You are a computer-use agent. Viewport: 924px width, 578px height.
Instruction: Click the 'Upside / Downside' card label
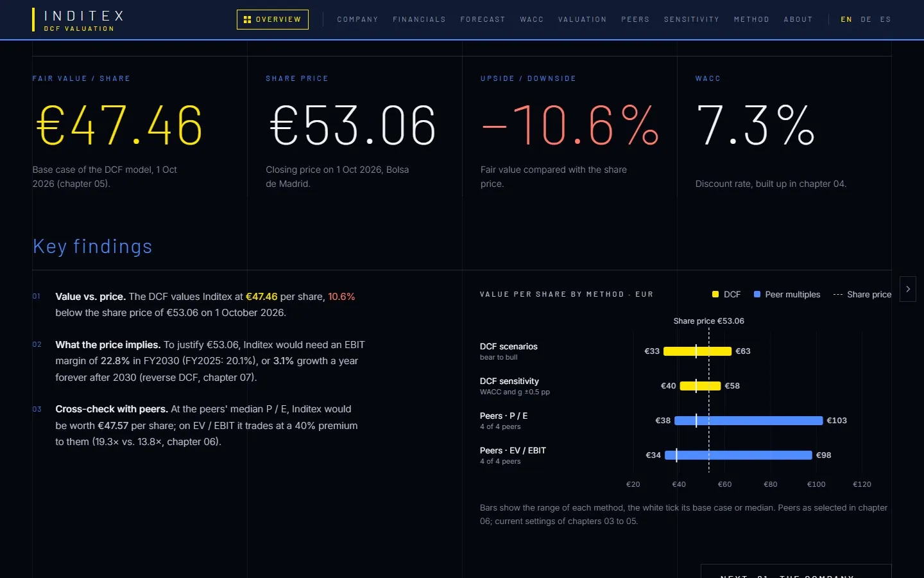(x=528, y=78)
